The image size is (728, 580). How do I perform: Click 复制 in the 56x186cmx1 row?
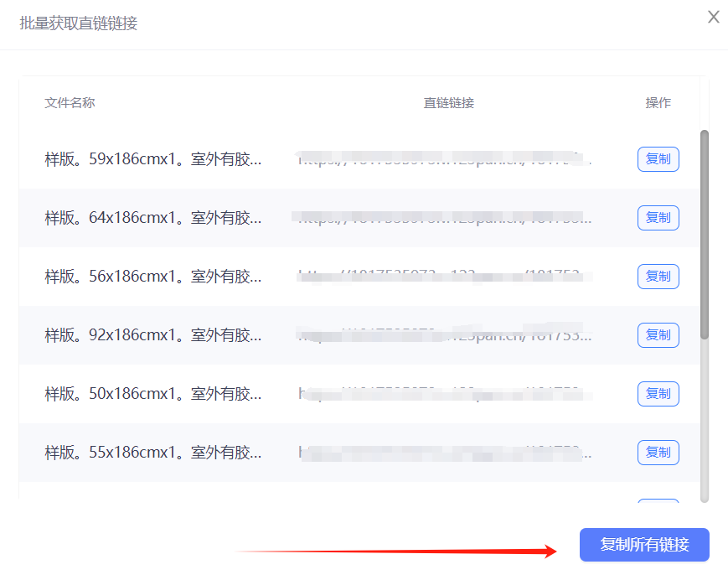coord(658,276)
